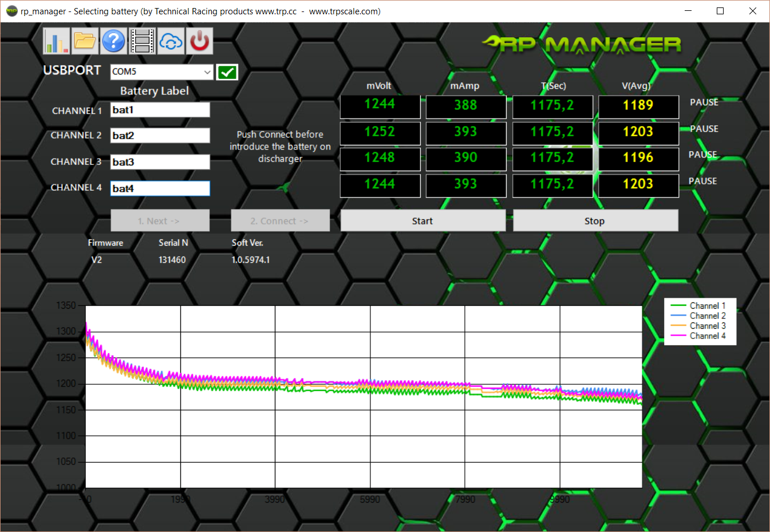Minimize the rp_manager window
770x532 pixels.
(688, 11)
